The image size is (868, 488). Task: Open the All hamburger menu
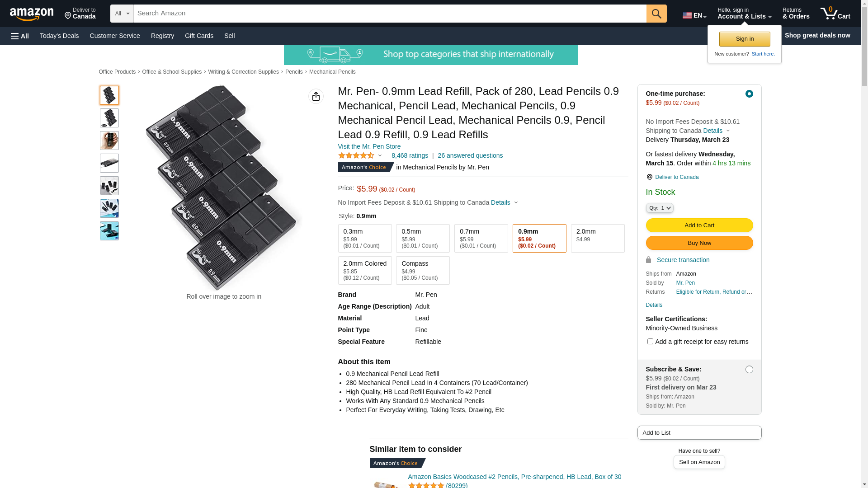click(20, 36)
